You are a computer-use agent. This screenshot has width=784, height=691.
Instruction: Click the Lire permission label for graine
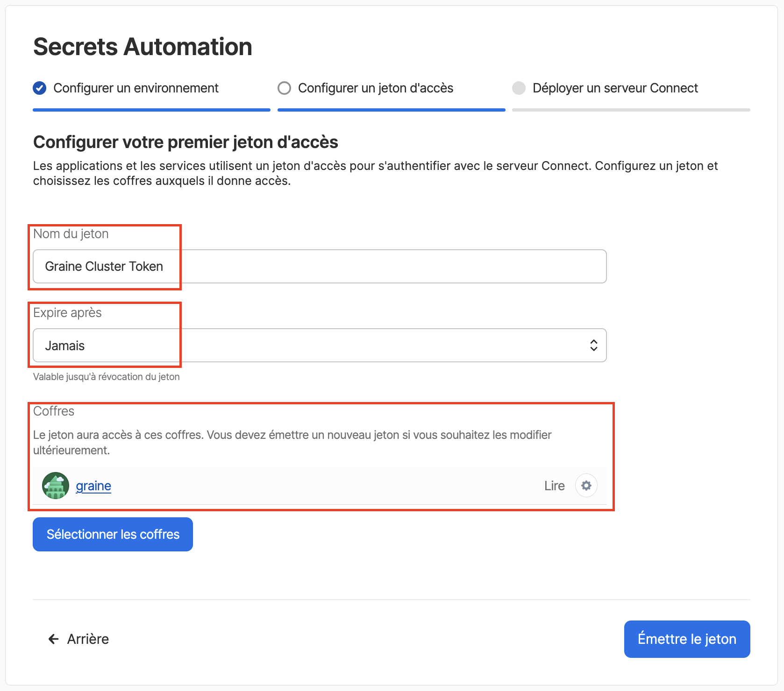554,486
